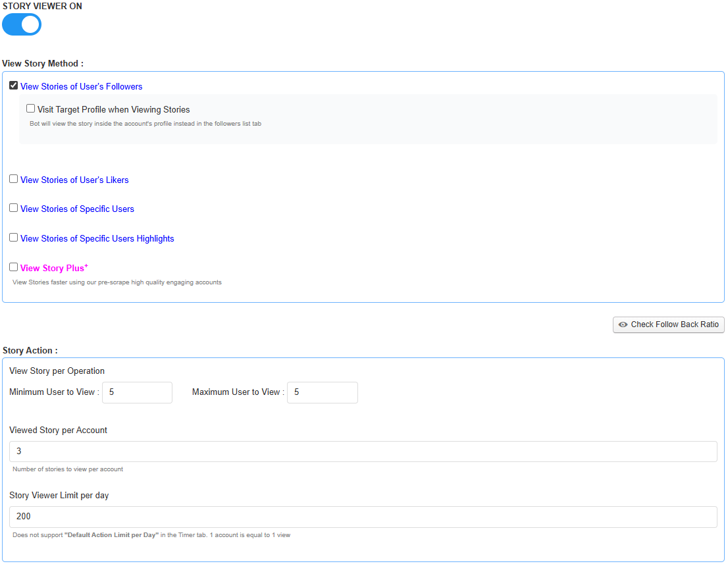
Task: Enable View Stories of Specific Users Highlights checkbox
Action: pos(13,238)
